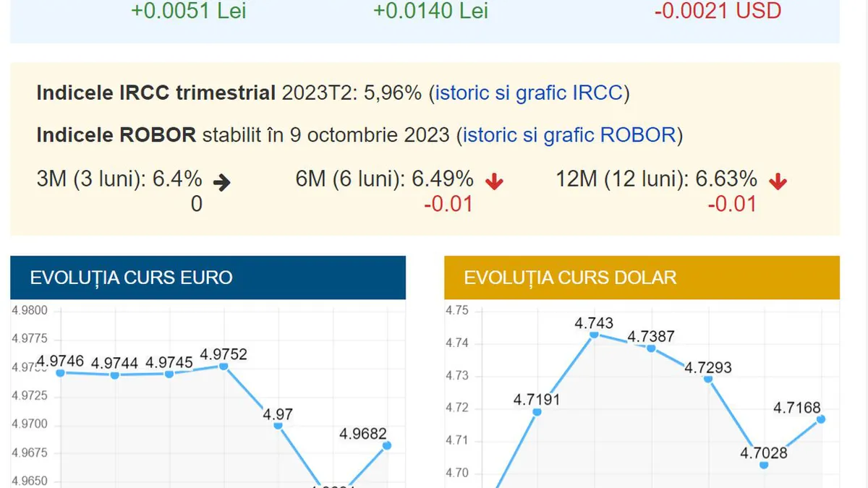This screenshot has width=868, height=488.
Task: Select the 4.743 peak point on dollar chart
Action: [x=594, y=334]
